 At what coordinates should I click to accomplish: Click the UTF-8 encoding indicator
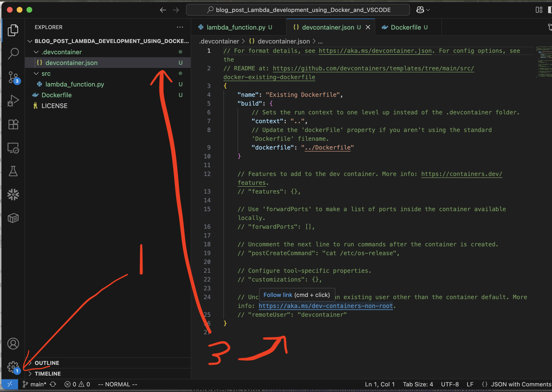click(x=450, y=384)
